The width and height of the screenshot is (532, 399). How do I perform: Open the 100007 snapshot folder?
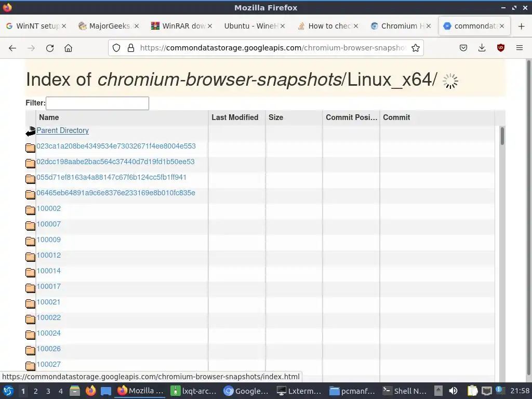pos(48,224)
